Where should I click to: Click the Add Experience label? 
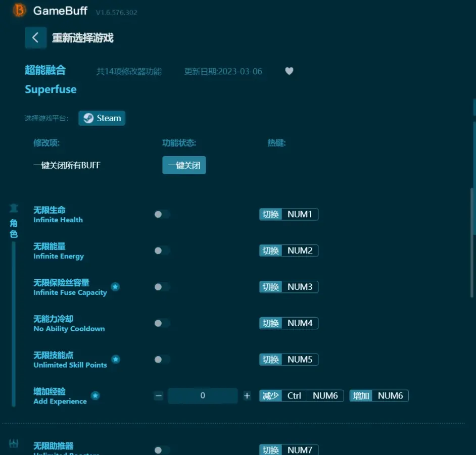[x=60, y=401]
